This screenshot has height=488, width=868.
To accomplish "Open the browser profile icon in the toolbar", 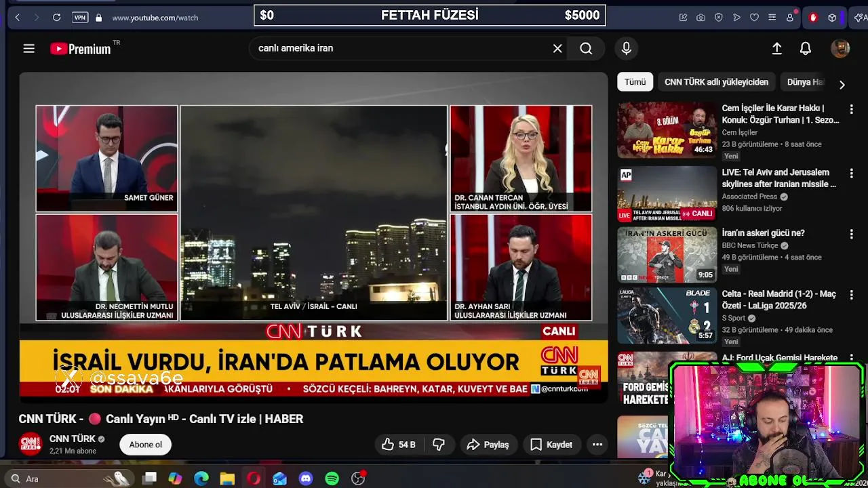I will 790,17.
